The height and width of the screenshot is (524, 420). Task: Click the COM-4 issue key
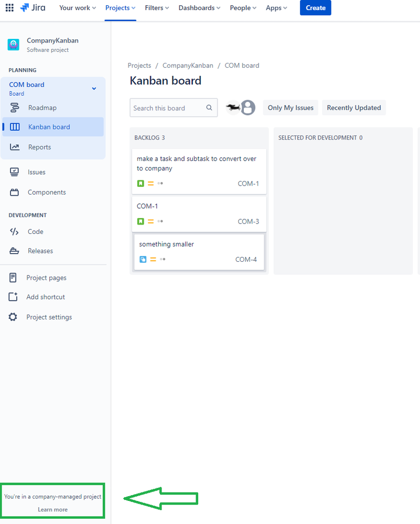click(x=246, y=259)
